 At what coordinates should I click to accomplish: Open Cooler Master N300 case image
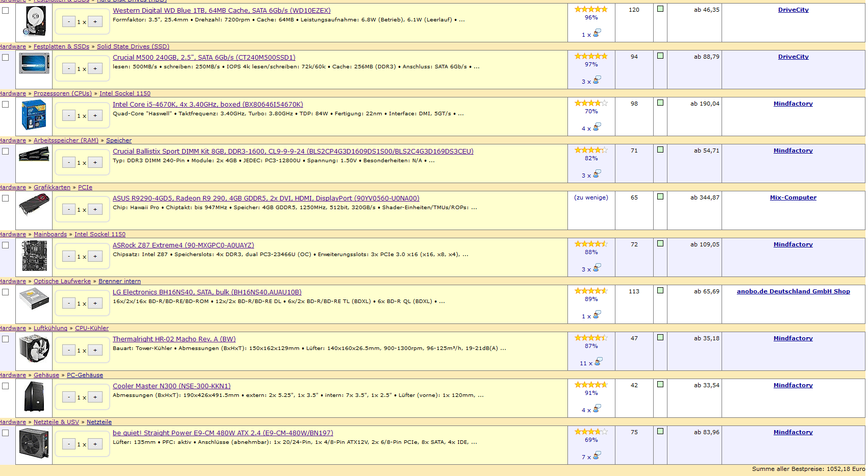pos(34,396)
